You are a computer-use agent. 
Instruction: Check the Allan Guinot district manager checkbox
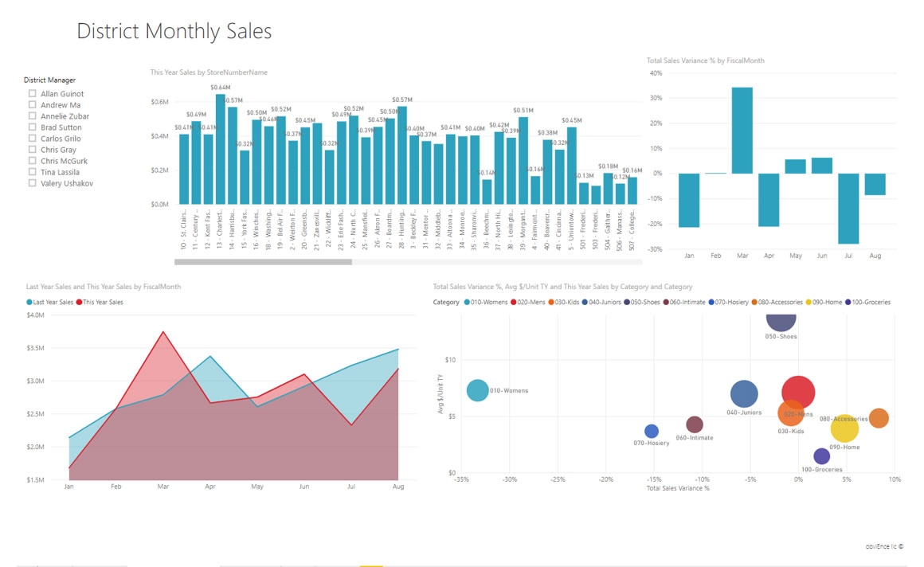[x=33, y=94]
